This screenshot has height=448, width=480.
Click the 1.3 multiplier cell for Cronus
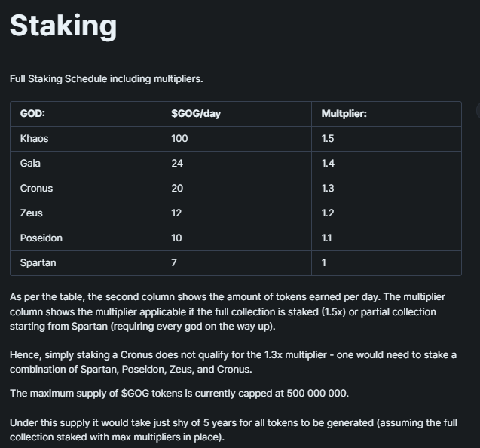[x=387, y=188]
